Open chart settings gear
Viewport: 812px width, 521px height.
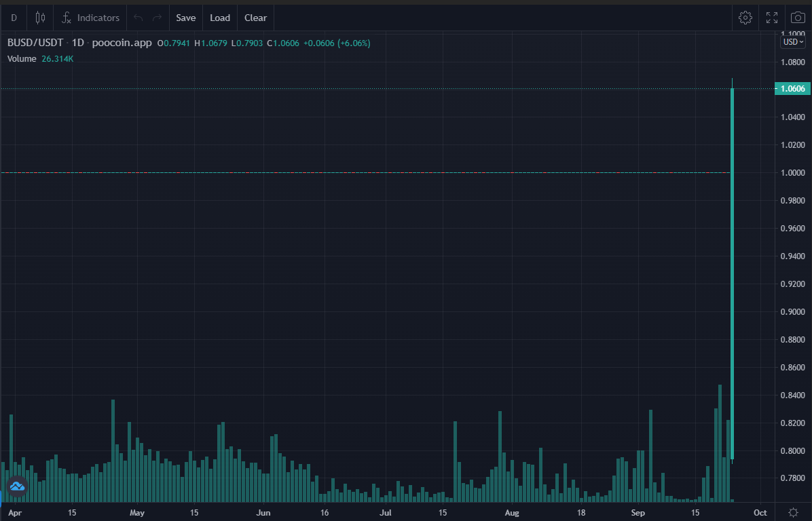point(745,18)
